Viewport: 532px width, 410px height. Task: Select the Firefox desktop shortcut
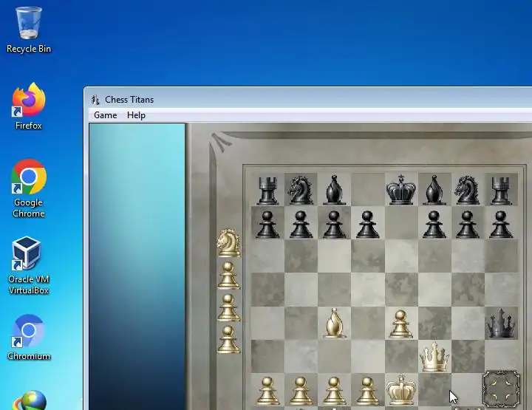pos(29,106)
